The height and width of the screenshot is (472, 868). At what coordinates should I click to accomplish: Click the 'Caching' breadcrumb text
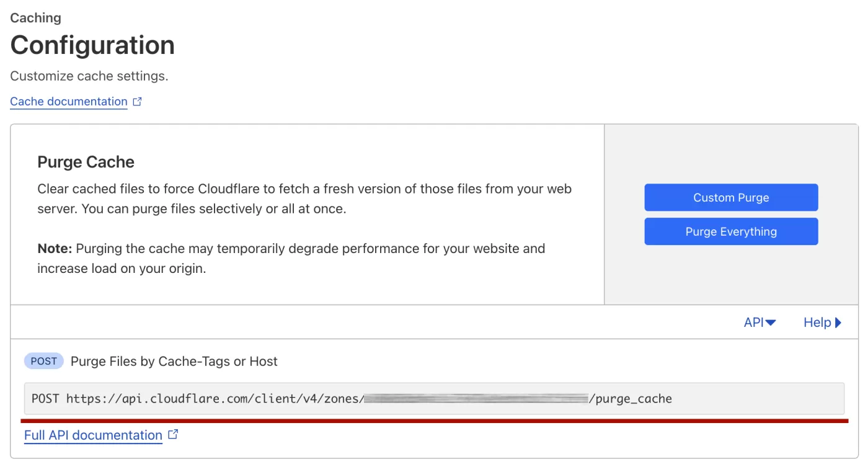[x=35, y=17]
